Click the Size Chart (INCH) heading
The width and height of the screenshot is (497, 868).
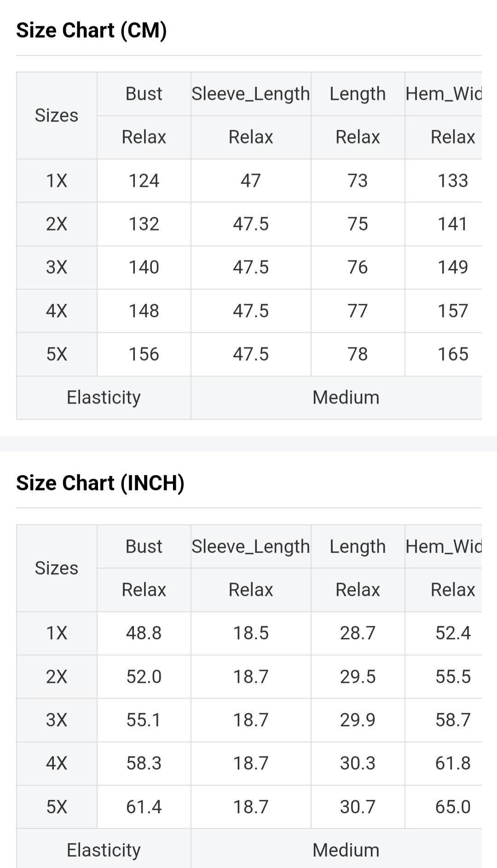pyautogui.click(x=100, y=483)
